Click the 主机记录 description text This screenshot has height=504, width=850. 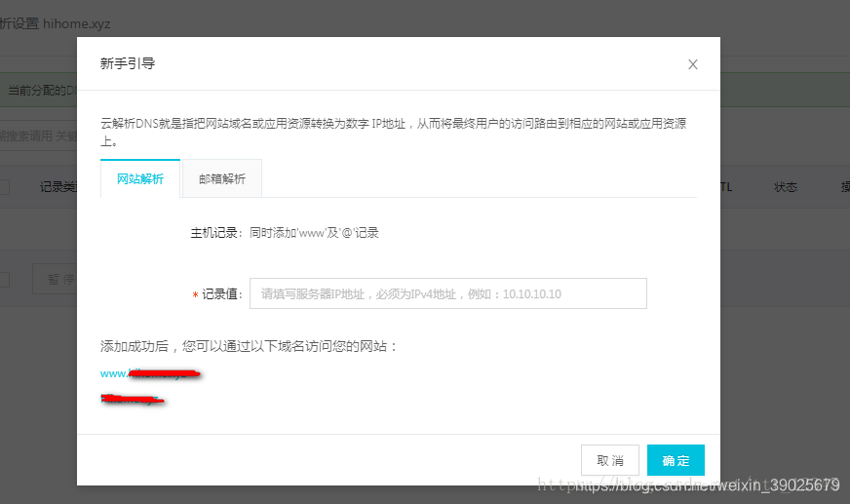click(314, 233)
